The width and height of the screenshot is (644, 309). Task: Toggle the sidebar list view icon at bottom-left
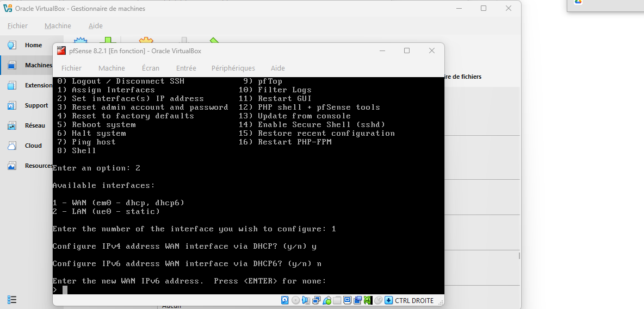[12, 299]
